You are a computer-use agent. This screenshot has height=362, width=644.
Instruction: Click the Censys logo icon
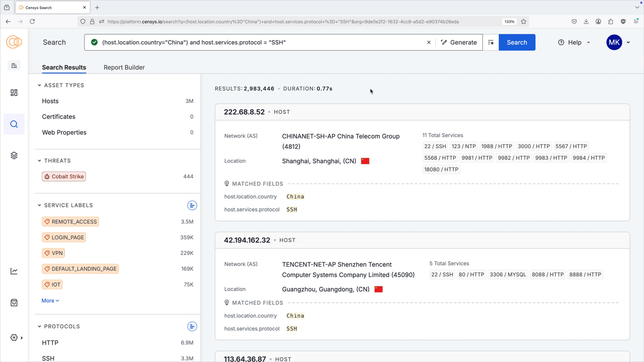tap(14, 42)
